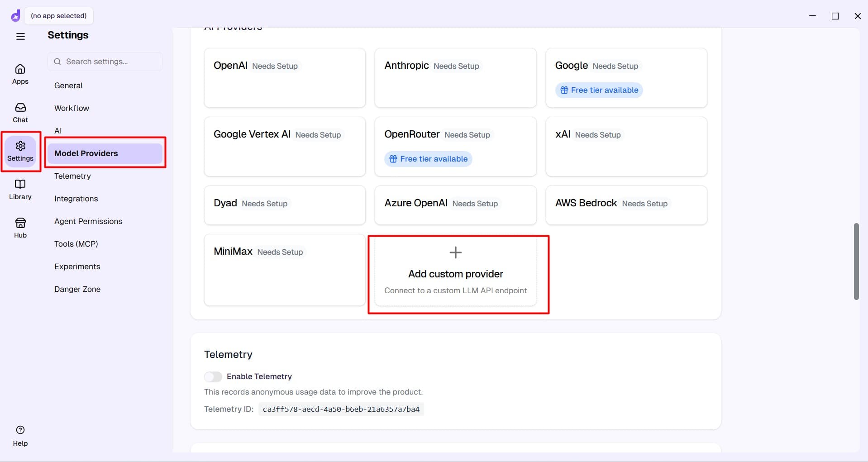Close the application window
Image resolution: width=868 pixels, height=462 pixels.
tap(858, 16)
